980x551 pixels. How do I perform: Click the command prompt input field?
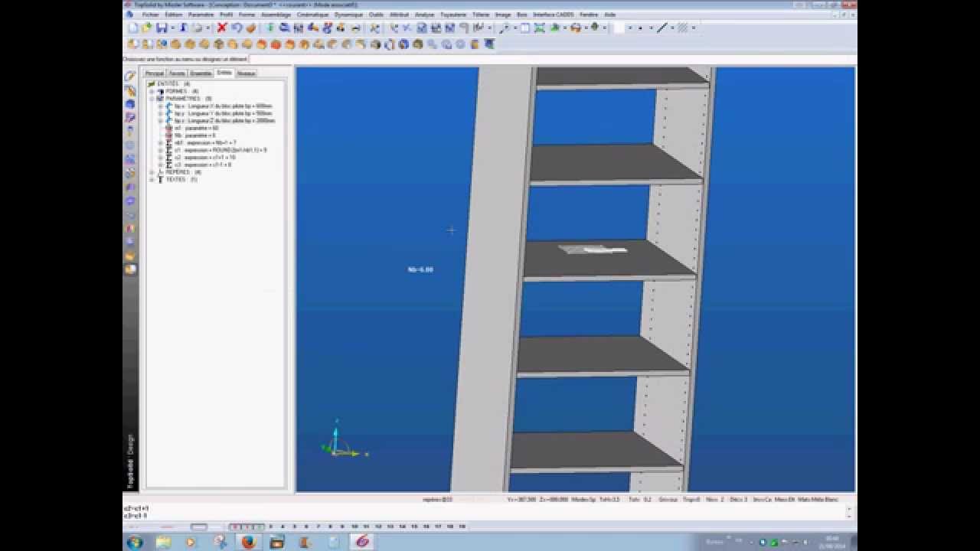click(554, 59)
